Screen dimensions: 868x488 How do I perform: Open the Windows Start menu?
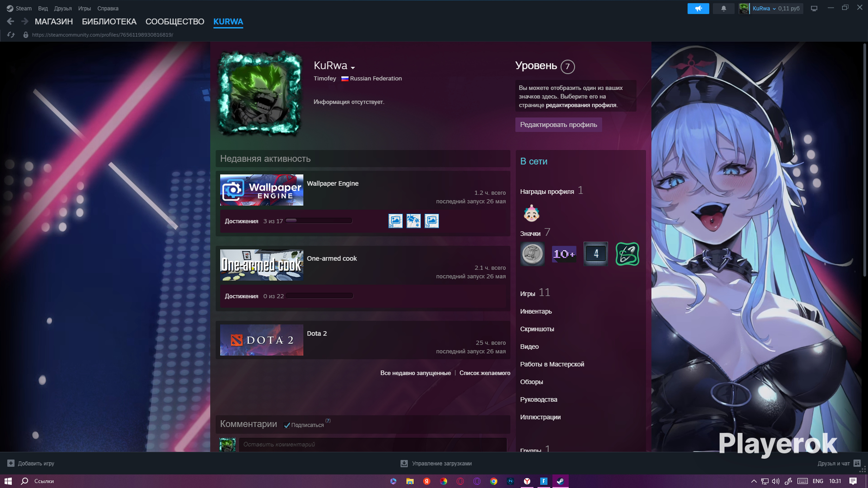coord(8,481)
